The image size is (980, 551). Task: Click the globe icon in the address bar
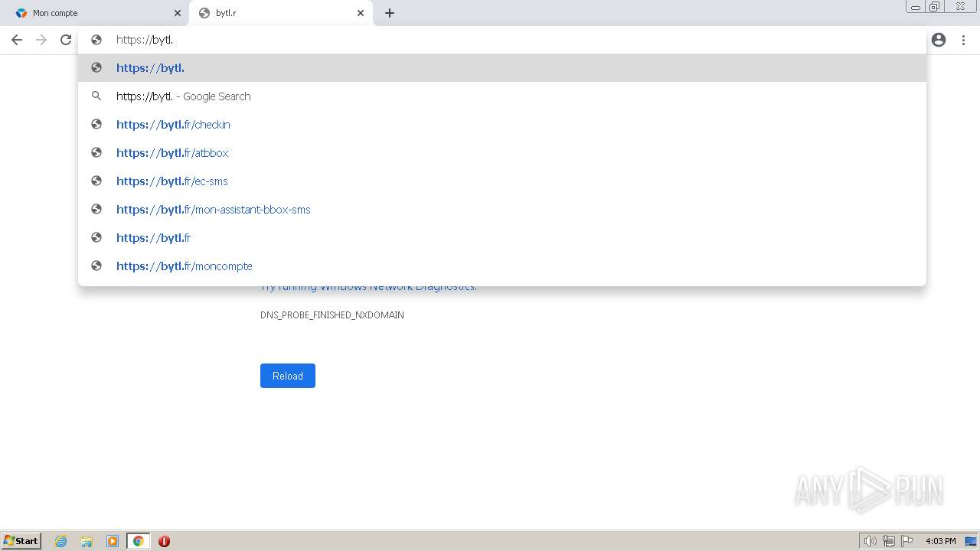tap(96, 40)
